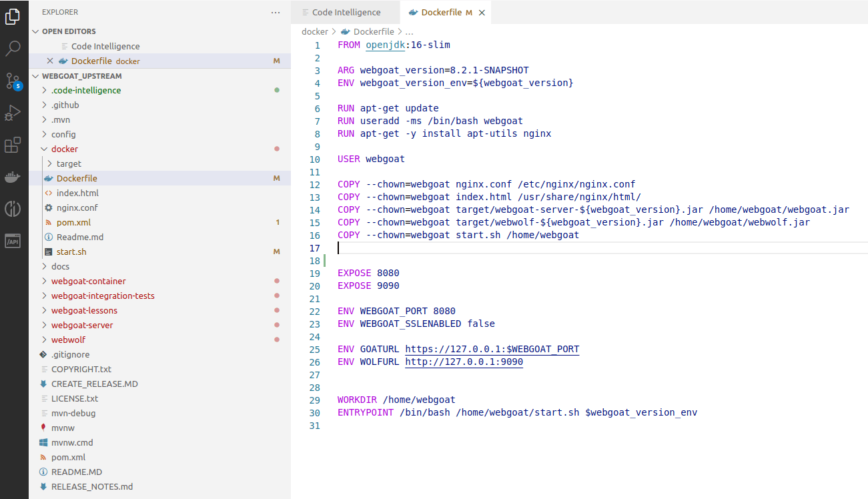Image resolution: width=868 pixels, height=499 pixels.
Task: Open Readme.md in docker folder
Action: coord(159,237)
